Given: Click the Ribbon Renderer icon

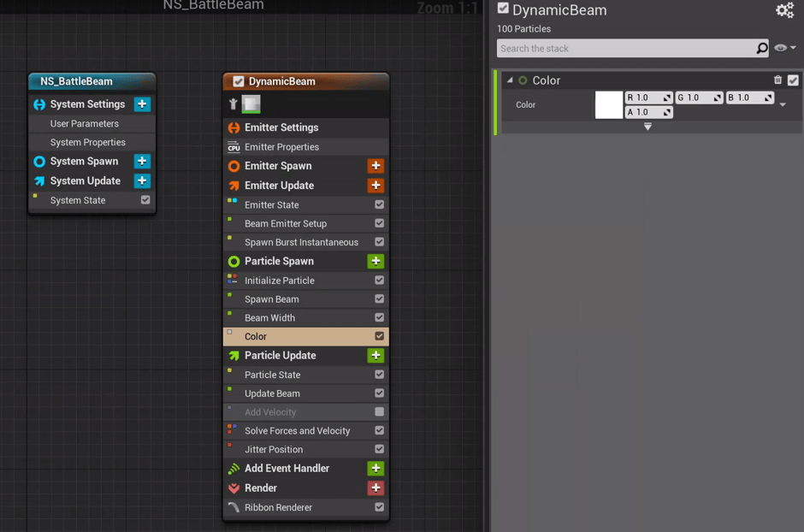Looking at the screenshot, I should [x=234, y=507].
